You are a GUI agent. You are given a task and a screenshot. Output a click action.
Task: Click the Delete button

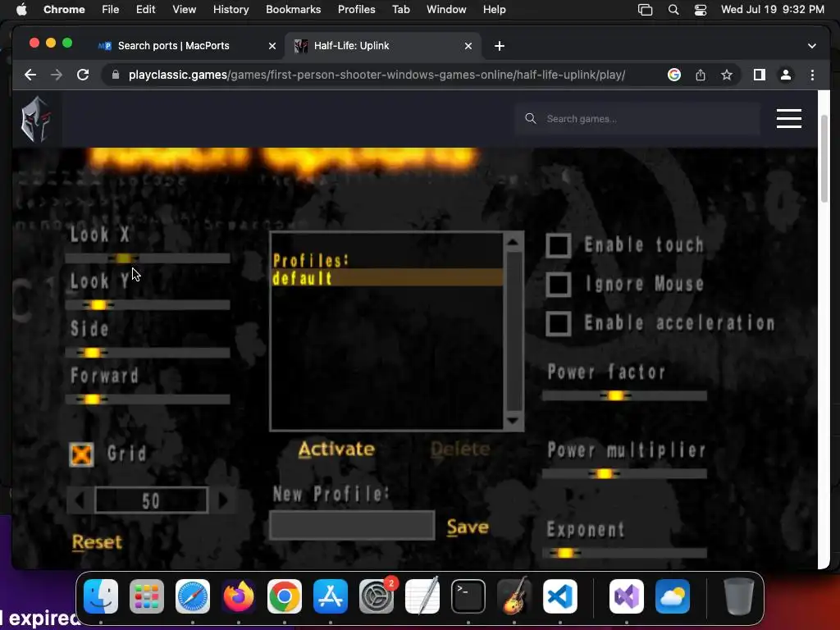[460, 449]
